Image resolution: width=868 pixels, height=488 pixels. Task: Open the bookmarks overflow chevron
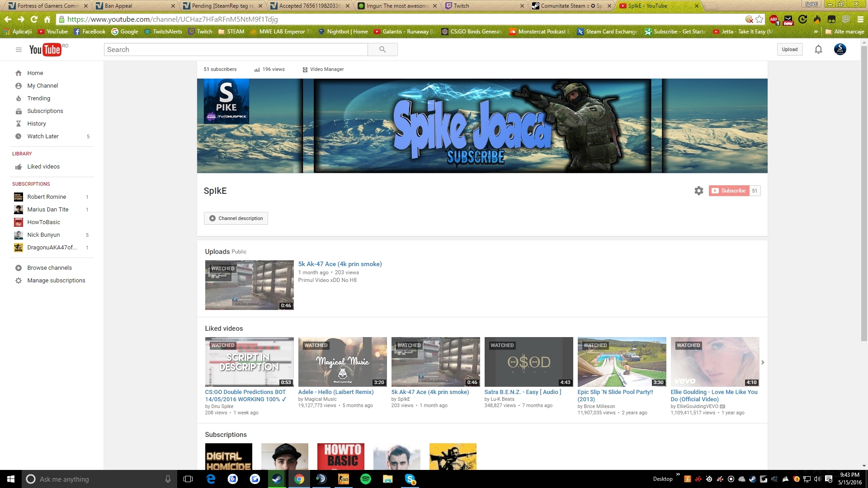816,32
